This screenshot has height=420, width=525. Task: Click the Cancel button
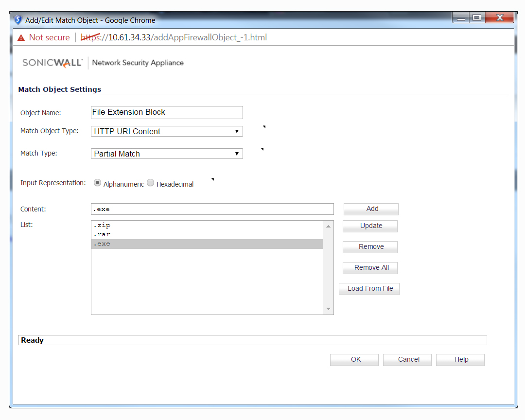[407, 360]
